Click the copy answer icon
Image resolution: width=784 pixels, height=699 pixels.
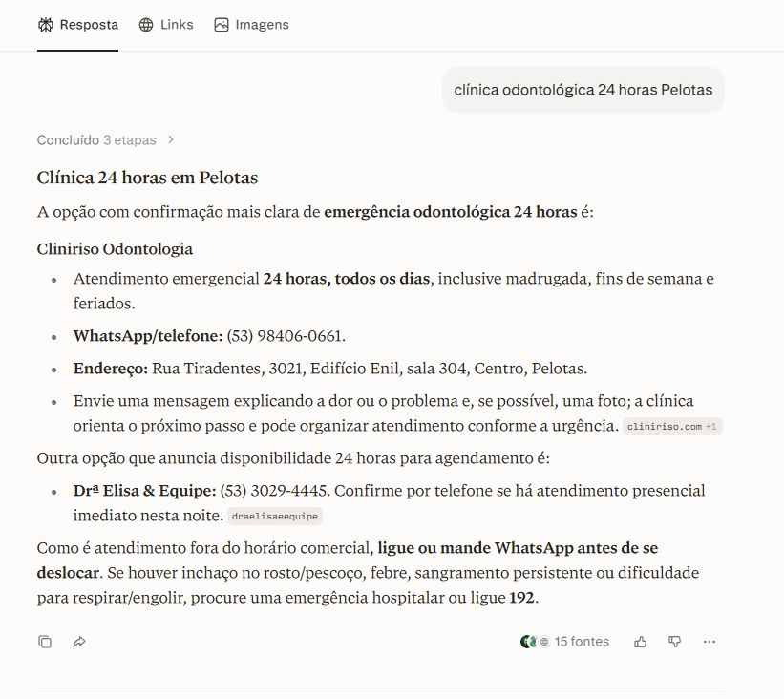pos(45,642)
